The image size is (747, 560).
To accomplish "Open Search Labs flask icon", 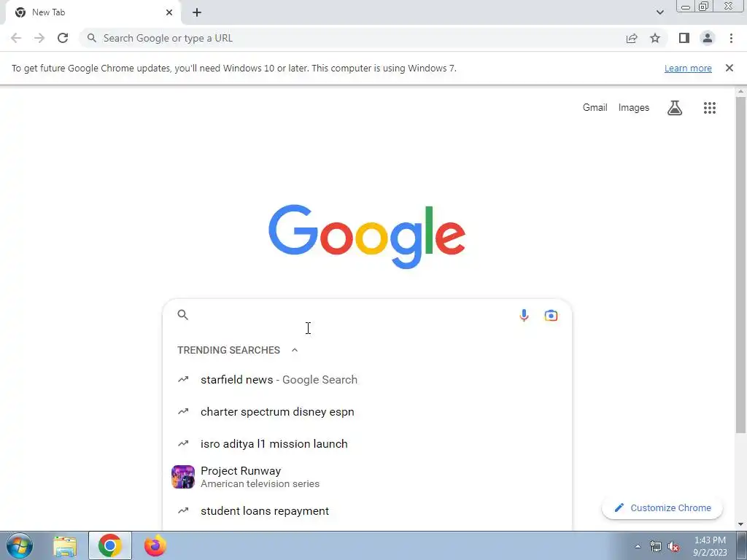I will tap(675, 108).
